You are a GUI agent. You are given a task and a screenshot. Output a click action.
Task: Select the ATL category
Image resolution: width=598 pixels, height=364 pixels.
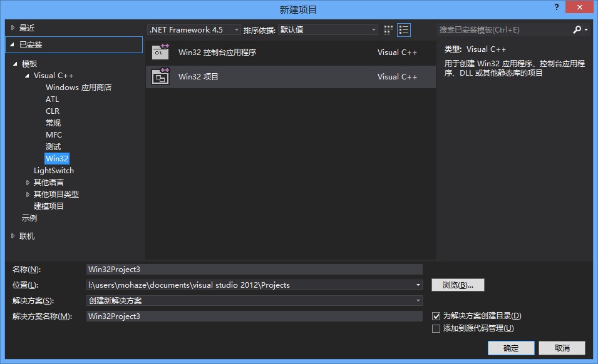[x=52, y=99]
